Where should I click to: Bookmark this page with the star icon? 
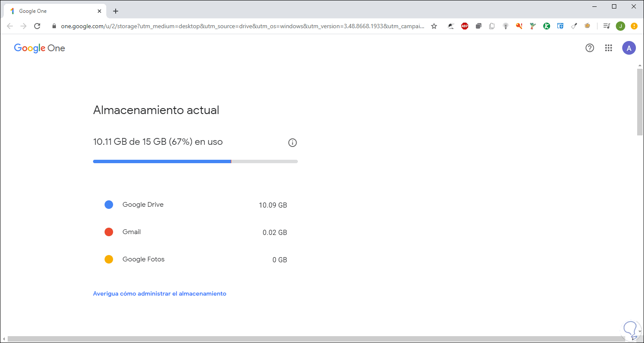point(434,26)
